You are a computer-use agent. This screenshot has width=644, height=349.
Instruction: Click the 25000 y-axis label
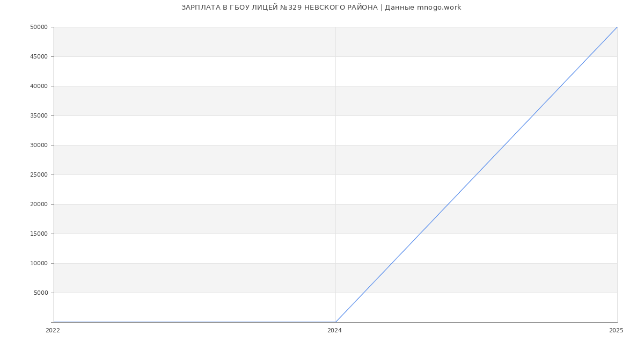39,174
